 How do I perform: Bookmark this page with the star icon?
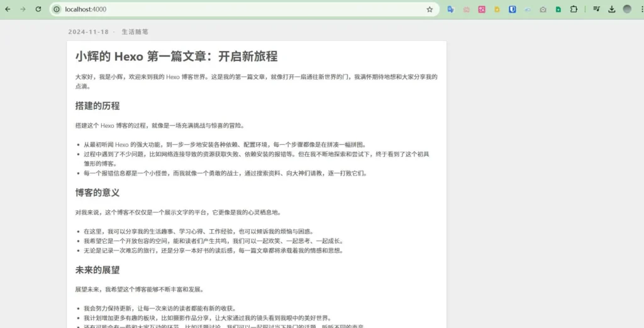[430, 9]
